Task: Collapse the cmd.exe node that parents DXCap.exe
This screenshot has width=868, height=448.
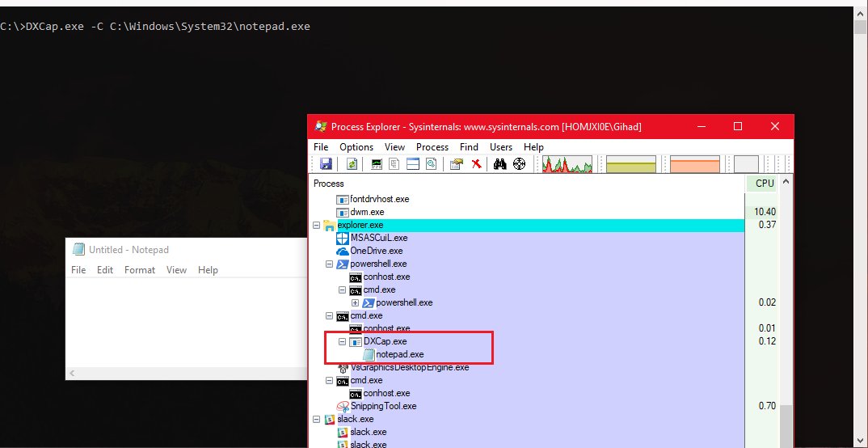Action: pos(330,316)
